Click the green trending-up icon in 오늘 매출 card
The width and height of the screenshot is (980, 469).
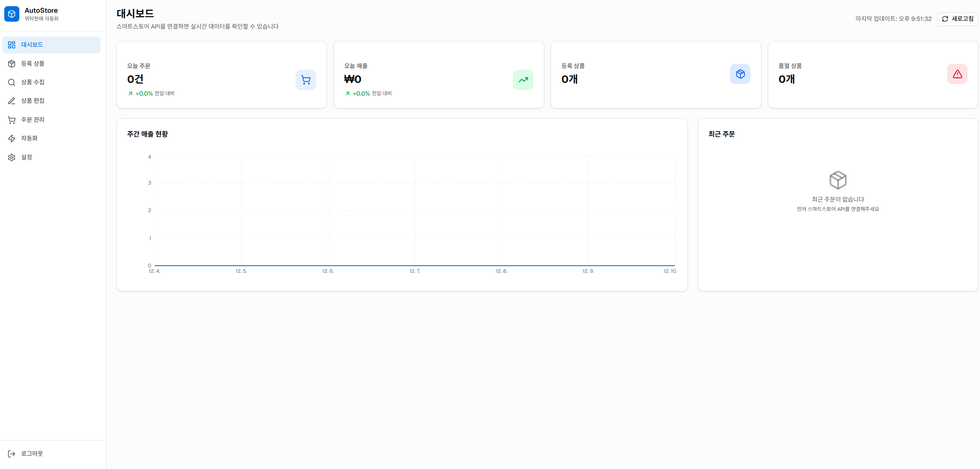[523, 80]
